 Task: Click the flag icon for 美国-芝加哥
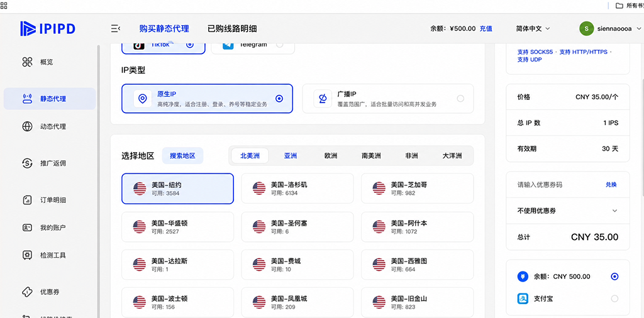point(379,189)
